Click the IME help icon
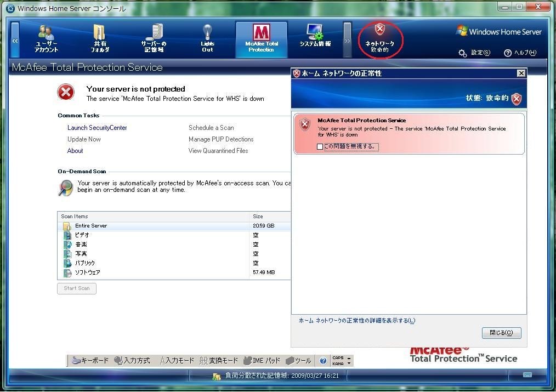 [323, 361]
